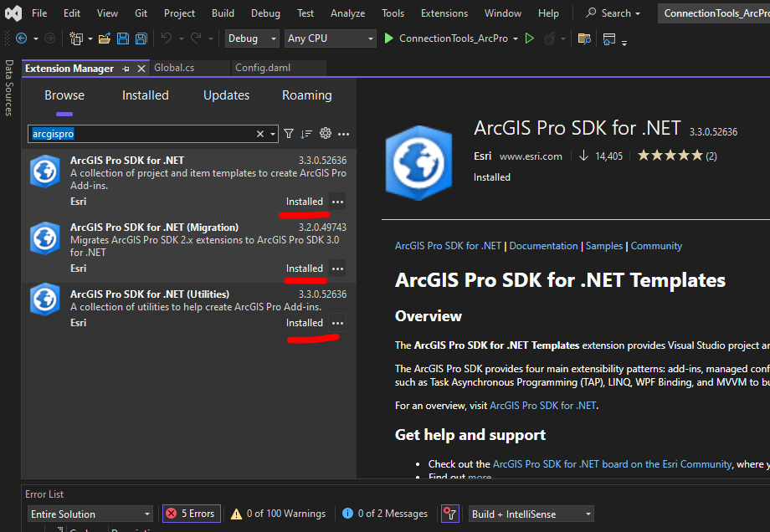Click the Save icon in the toolbar
Viewport: 770px width, 532px height.
pyautogui.click(x=122, y=38)
